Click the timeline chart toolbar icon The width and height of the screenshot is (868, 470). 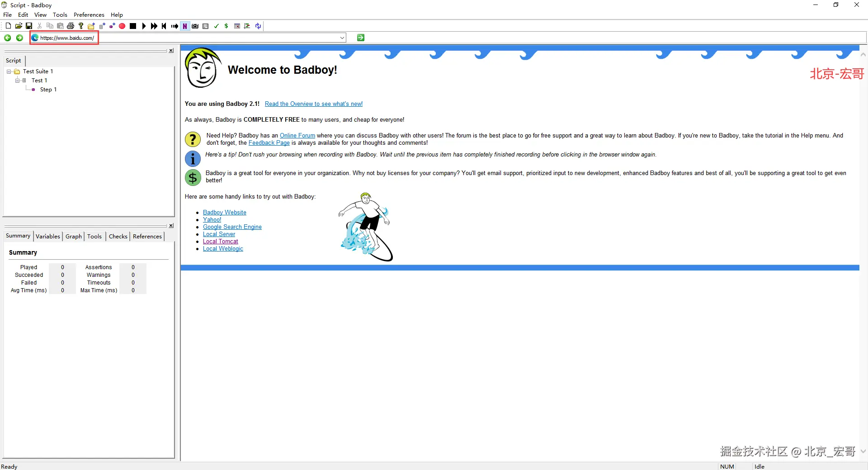247,26
